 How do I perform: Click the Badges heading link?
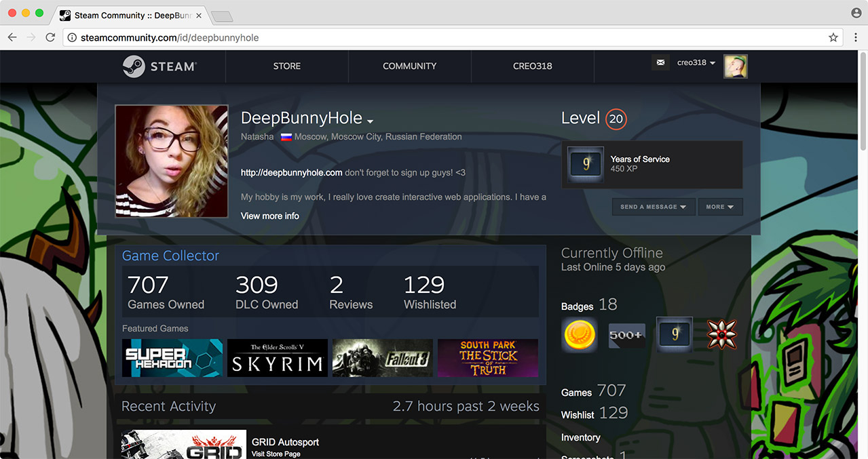tap(578, 306)
